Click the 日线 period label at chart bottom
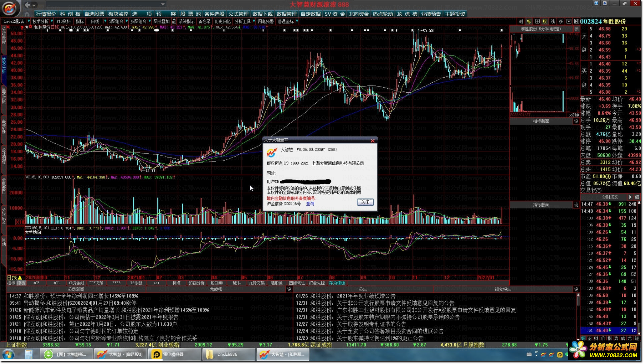 coord(15,277)
